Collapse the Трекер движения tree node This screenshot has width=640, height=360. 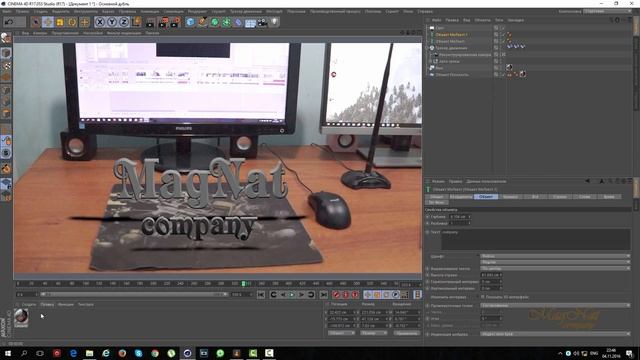pos(427,48)
